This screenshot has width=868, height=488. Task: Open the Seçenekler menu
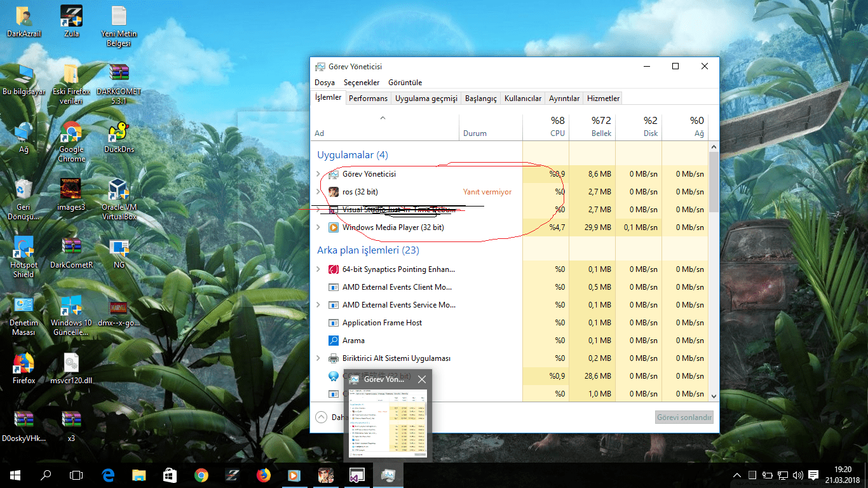(362, 83)
